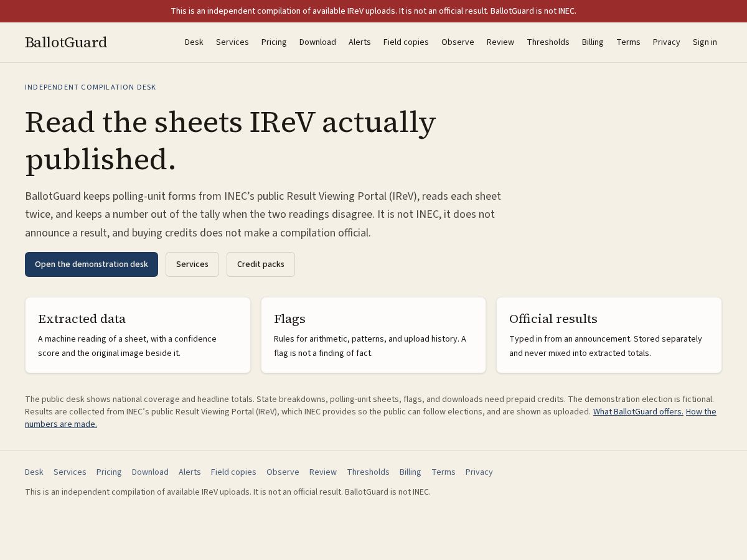
Task: Click the 'Read the sheets IReV actually published.' headline
Action: pyautogui.click(x=230, y=140)
